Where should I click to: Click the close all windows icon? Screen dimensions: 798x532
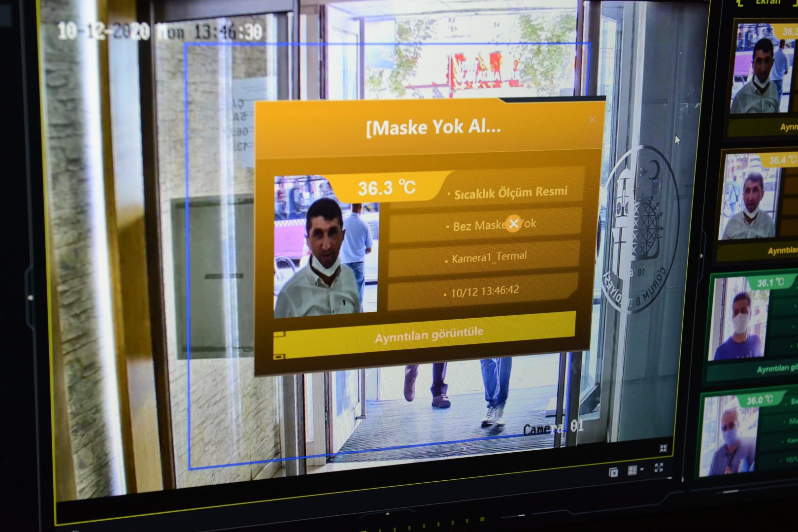tap(613, 472)
